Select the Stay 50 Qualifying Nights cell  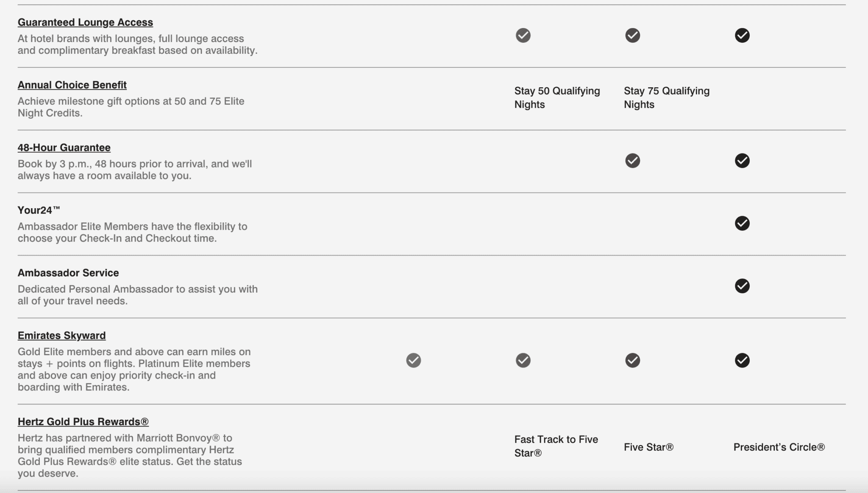point(556,97)
